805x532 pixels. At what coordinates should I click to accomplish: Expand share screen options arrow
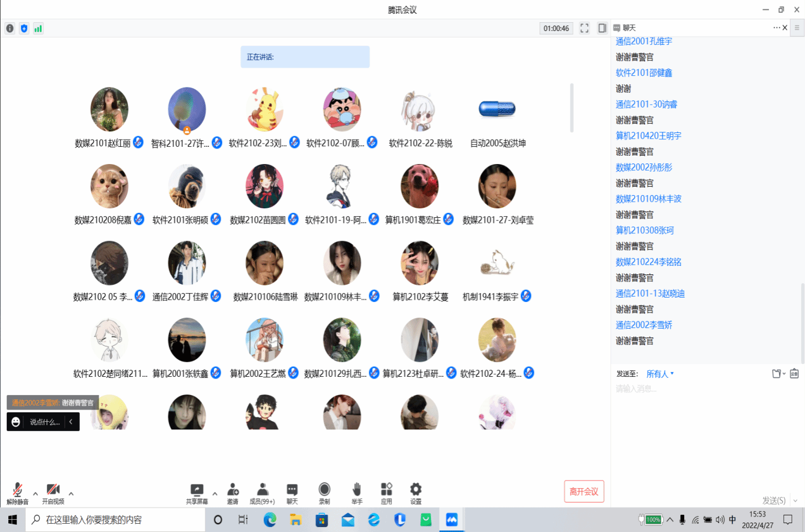tap(215, 493)
